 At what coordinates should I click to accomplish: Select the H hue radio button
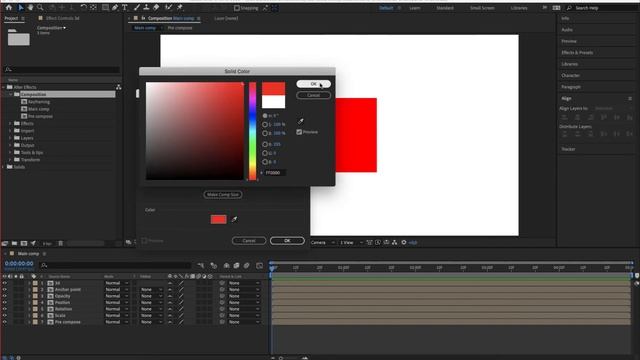[265, 116]
